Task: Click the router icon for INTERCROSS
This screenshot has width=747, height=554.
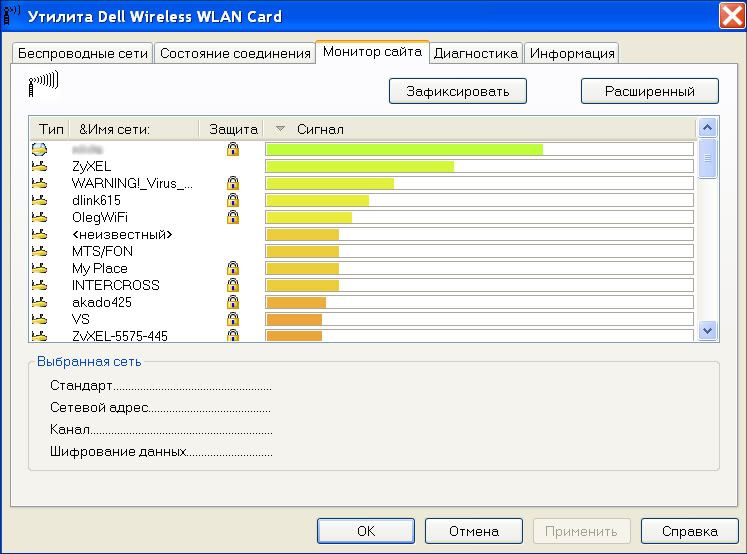Action: [39, 285]
